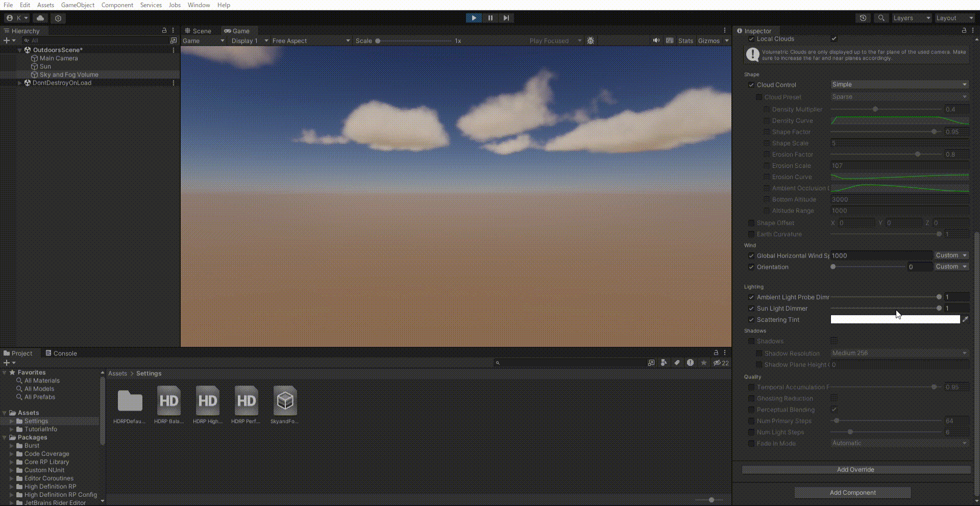Image resolution: width=980 pixels, height=506 pixels.
Task: Open the Free Aspect dropdown
Action: click(x=311, y=41)
